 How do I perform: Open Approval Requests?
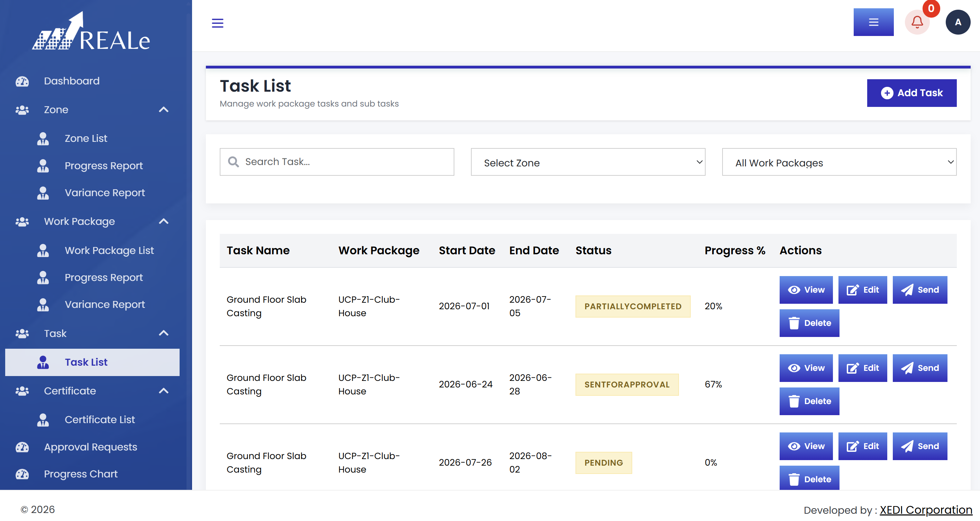coord(91,447)
